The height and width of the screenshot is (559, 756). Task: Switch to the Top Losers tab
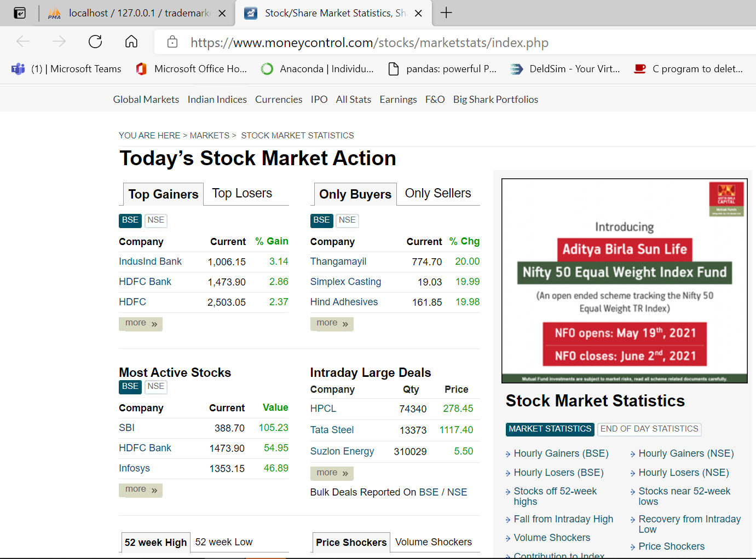pos(242,193)
